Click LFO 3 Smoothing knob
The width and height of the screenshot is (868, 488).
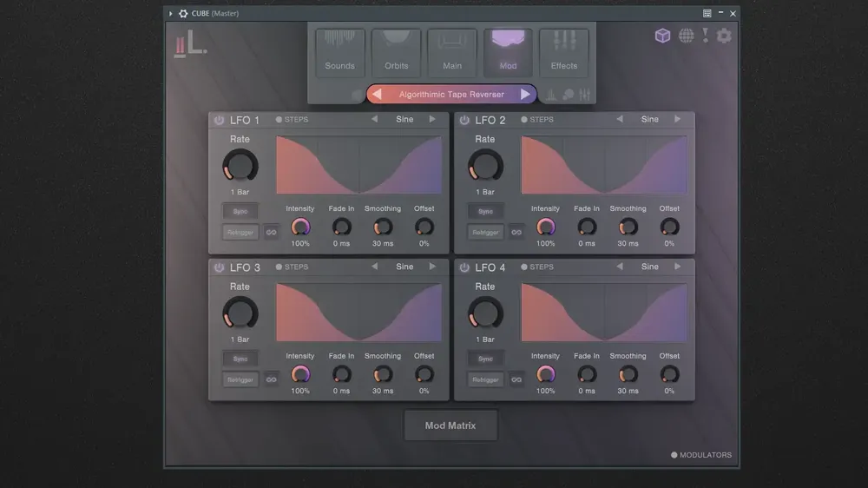tap(383, 374)
